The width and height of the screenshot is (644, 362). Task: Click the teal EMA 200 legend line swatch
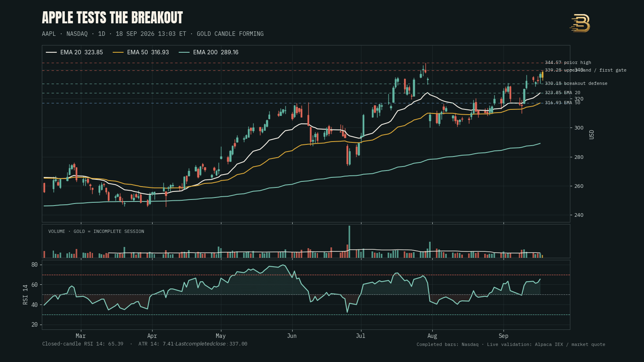[x=184, y=52]
